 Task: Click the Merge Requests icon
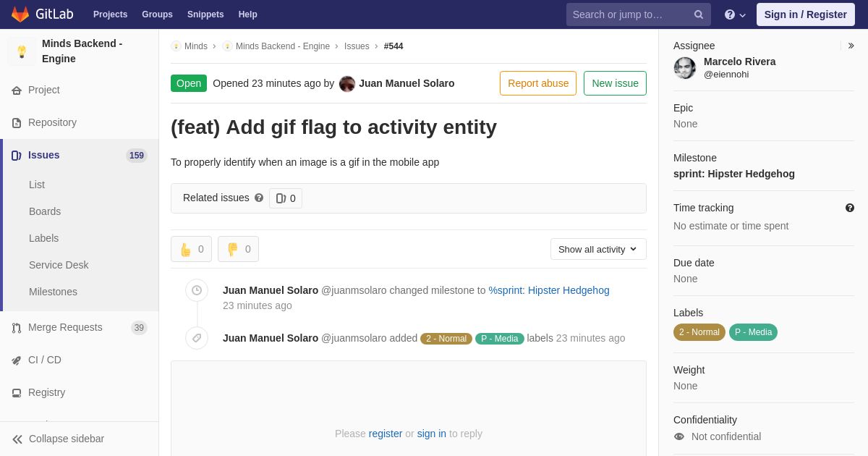tap(17, 328)
